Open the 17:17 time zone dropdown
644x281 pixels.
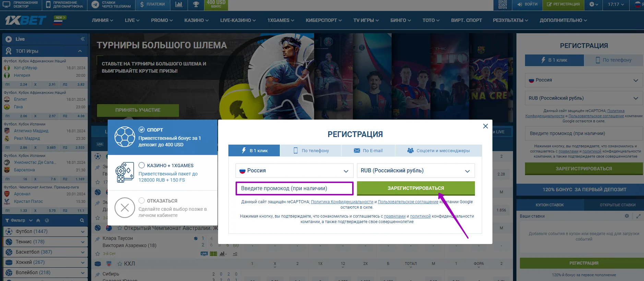coord(616,4)
